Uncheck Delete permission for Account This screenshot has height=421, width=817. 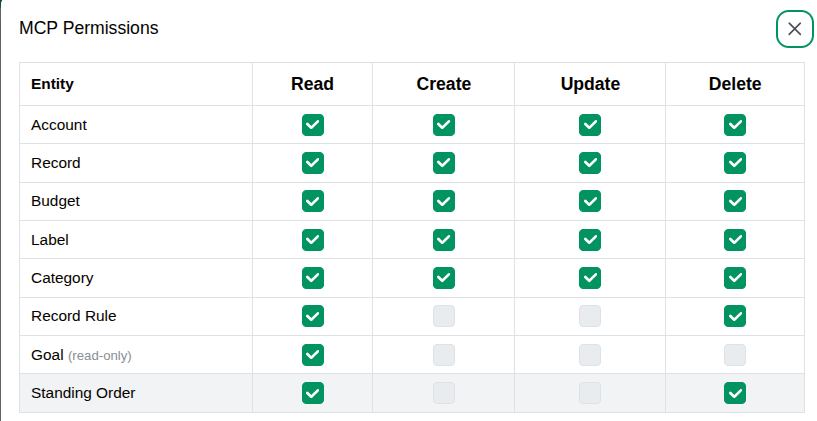735,125
